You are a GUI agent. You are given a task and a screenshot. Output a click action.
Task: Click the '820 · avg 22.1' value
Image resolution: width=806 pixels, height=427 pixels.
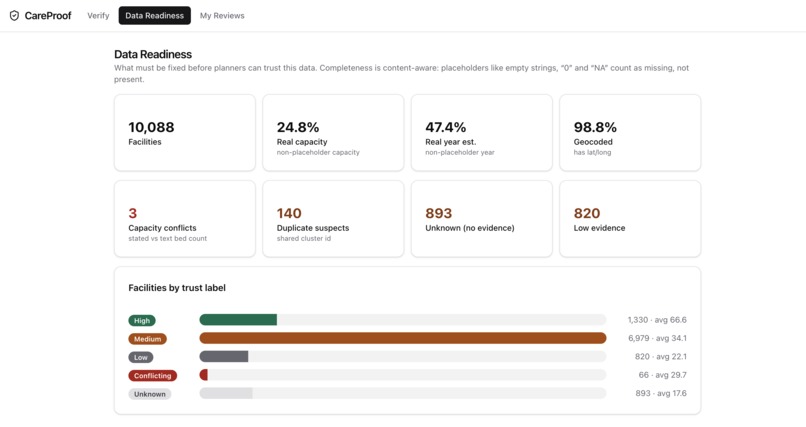tap(661, 356)
